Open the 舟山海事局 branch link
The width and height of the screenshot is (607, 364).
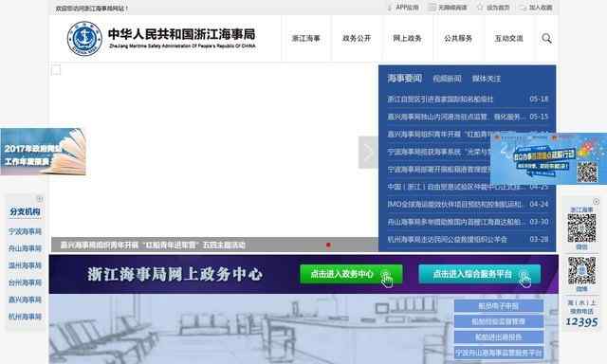26,248
